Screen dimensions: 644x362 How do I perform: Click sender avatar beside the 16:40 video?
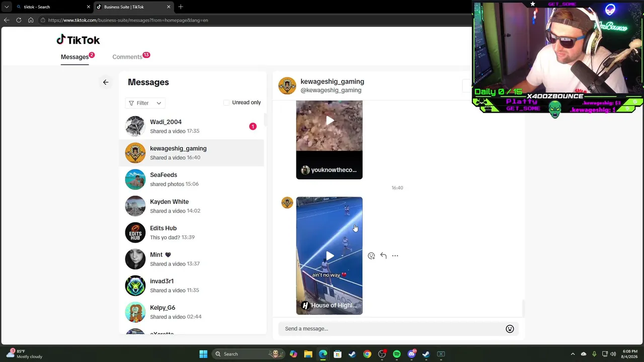point(287,203)
